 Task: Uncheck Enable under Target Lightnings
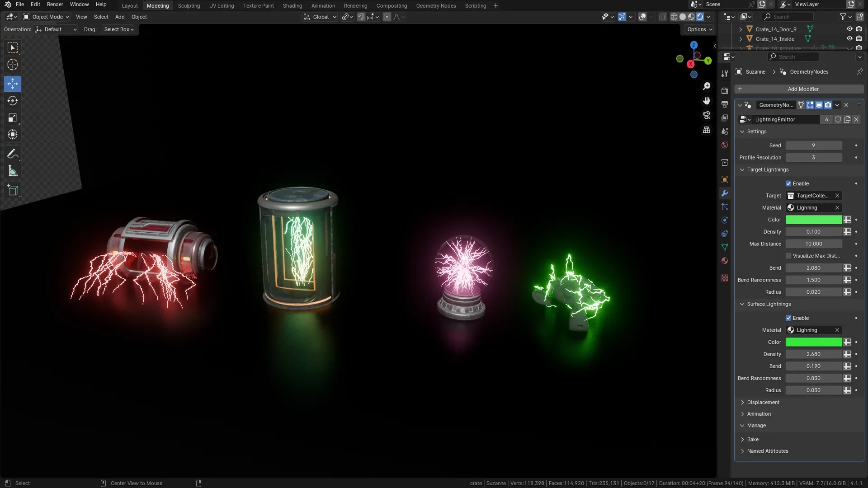point(788,183)
